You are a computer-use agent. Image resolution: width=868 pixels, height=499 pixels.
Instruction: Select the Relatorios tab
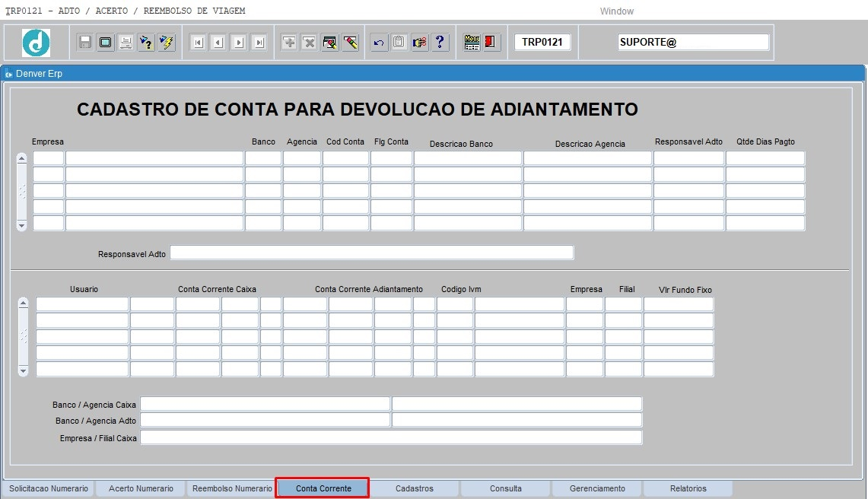(688, 488)
